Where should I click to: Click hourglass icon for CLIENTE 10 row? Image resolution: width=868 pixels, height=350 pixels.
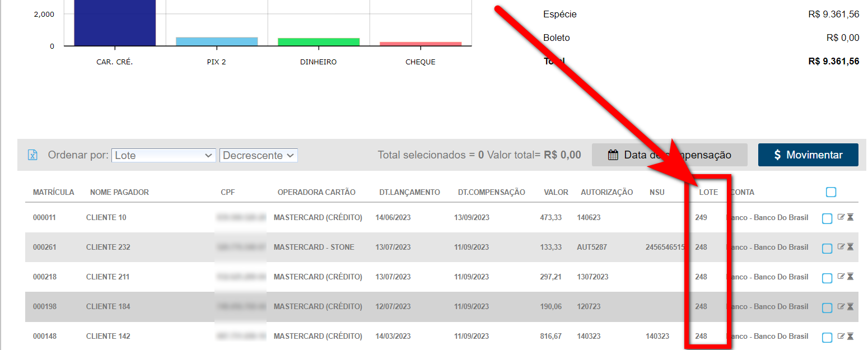[850, 217]
